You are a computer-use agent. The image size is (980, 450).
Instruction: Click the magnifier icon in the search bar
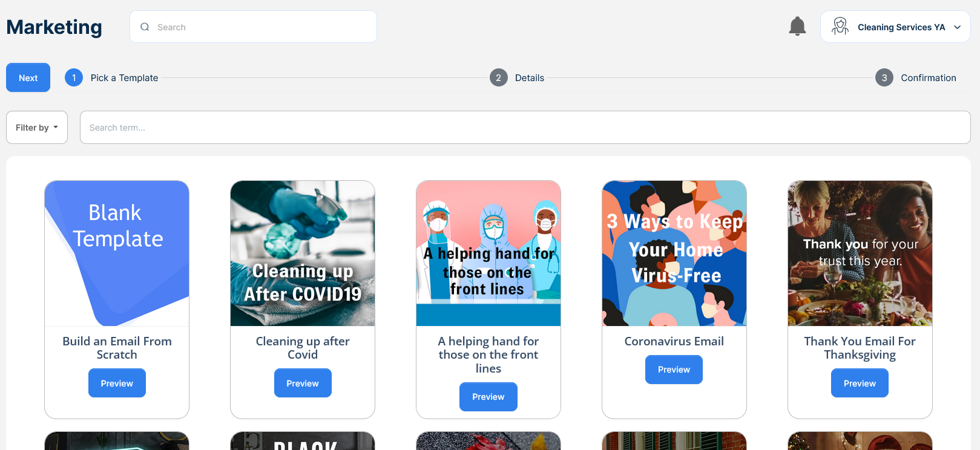(145, 27)
